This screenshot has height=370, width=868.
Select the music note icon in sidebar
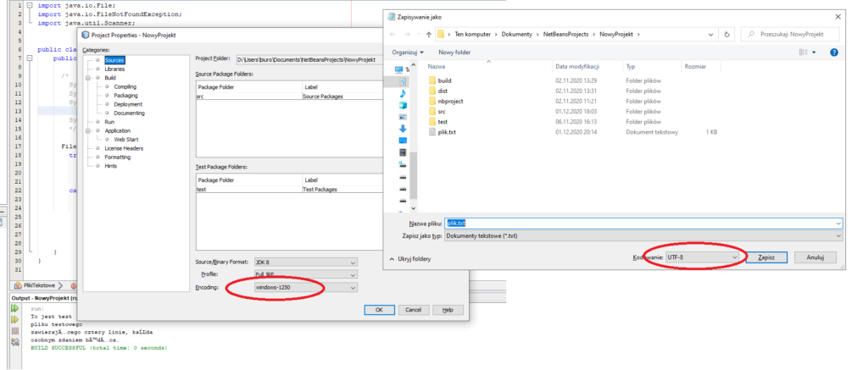click(x=403, y=94)
